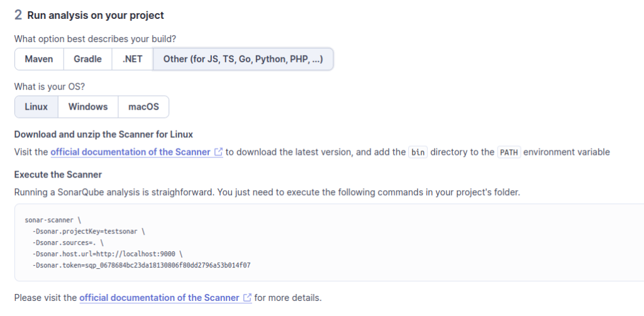The image size is (644, 316).
Task: Switch the OS to Windows
Action: tap(88, 106)
